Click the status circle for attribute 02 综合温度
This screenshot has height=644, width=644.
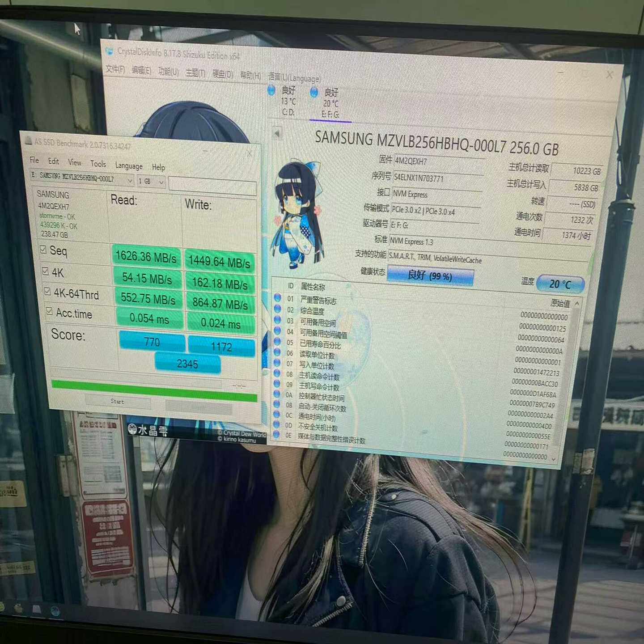point(277,309)
